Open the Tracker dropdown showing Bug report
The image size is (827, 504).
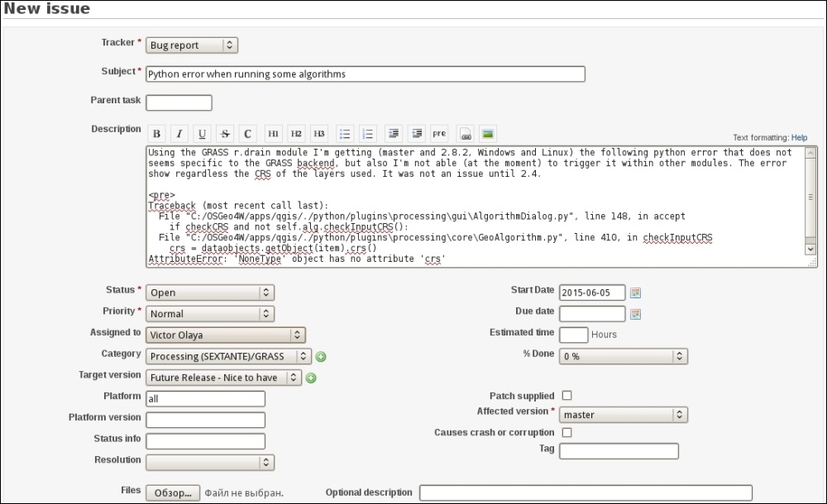tap(192, 45)
